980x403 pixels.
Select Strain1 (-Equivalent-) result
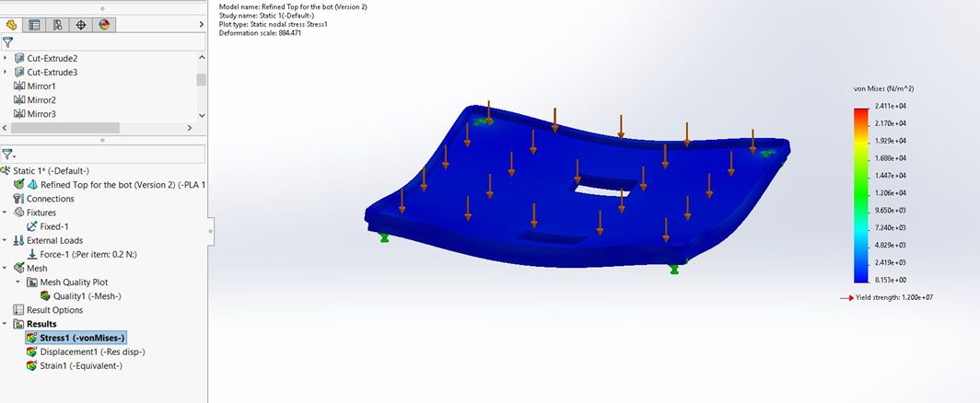tap(81, 365)
